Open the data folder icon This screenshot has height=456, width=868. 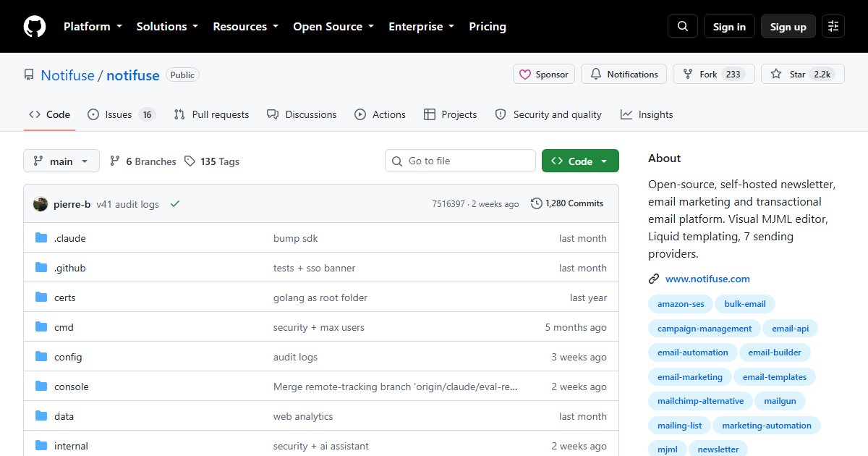coord(41,416)
